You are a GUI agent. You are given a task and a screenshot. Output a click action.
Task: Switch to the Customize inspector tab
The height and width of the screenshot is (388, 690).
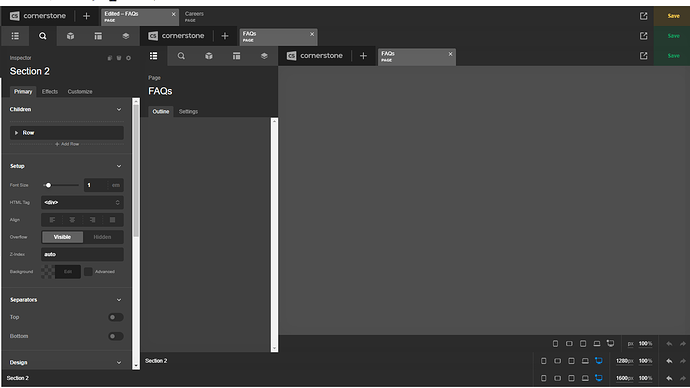click(x=80, y=92)
